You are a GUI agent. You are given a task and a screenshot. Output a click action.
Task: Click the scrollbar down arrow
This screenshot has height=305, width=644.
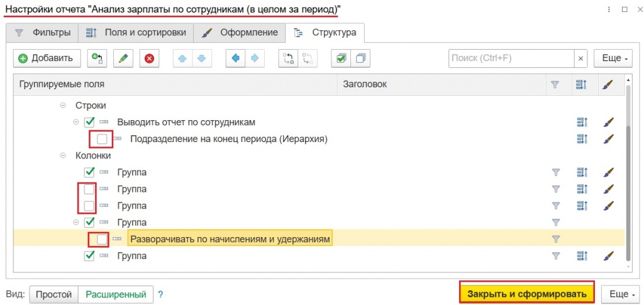(628, 267)
